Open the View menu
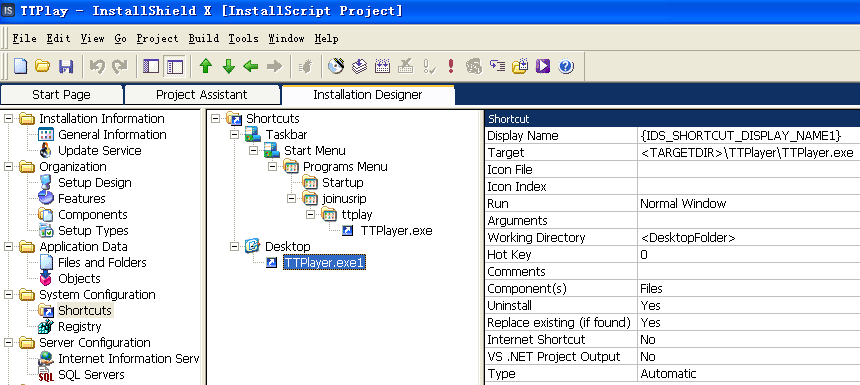This screenshot has height=385, width=860. [93, 38]
